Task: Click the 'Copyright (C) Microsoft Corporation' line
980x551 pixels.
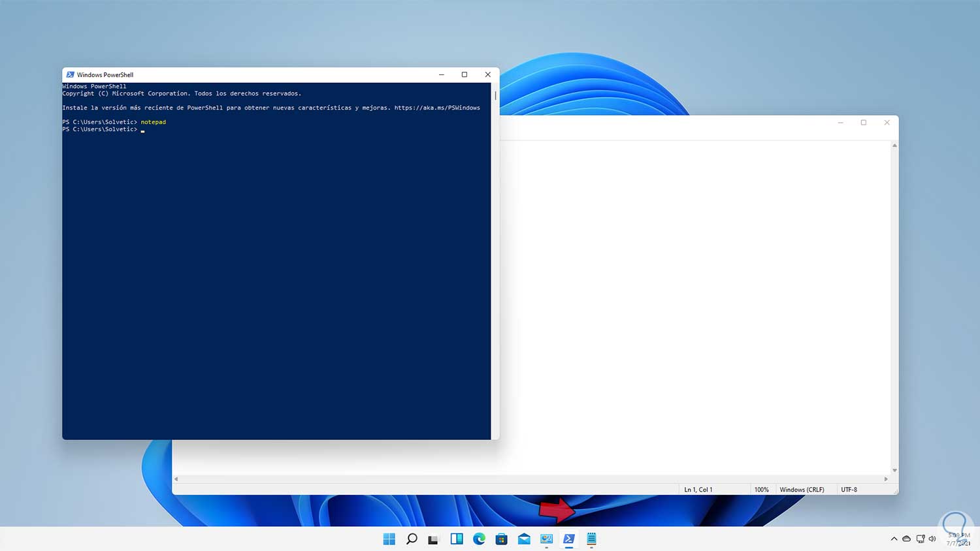Action: click(182, 93)
